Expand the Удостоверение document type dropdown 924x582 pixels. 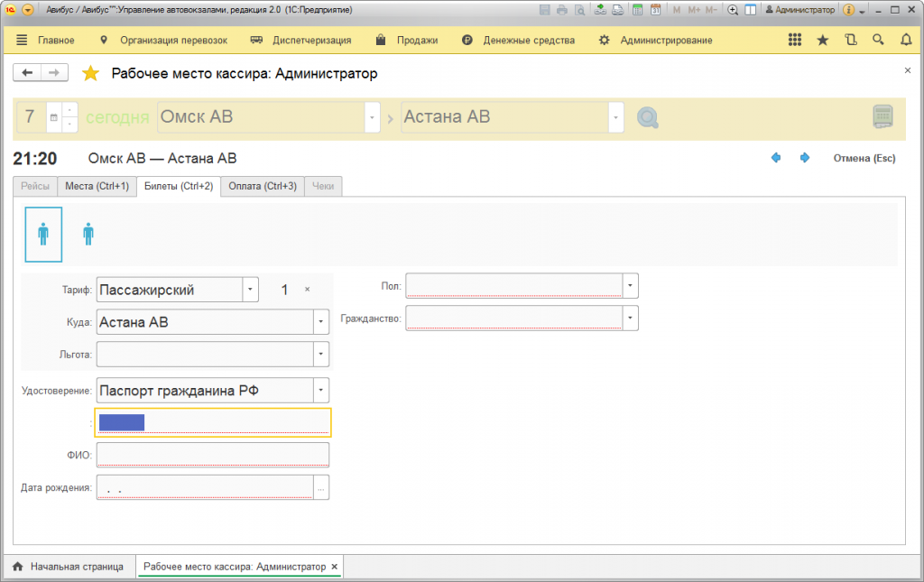(x=321, y=391)
